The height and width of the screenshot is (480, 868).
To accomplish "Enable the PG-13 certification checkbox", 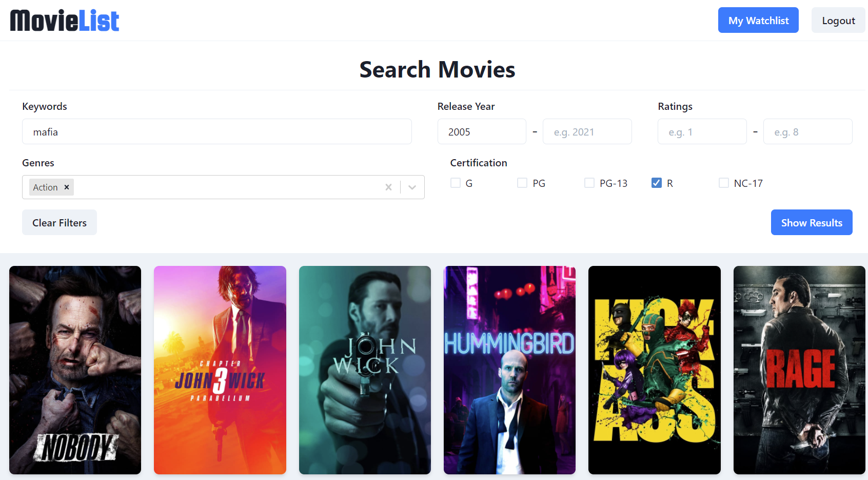I will coord(589,183).
